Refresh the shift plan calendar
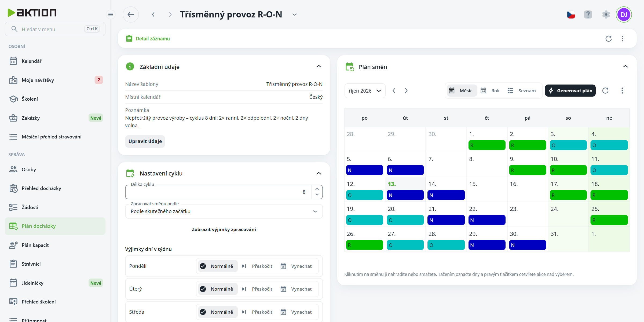Image resolution: width=644 pixels, height=322 pixels. [x=605, y=91]
